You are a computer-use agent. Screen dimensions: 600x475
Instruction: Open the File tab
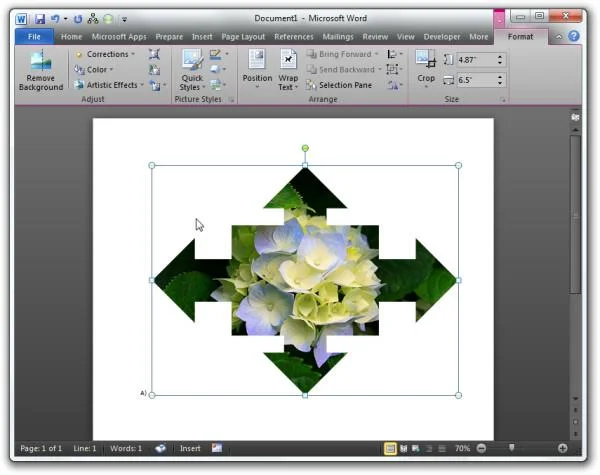[34, 37]
